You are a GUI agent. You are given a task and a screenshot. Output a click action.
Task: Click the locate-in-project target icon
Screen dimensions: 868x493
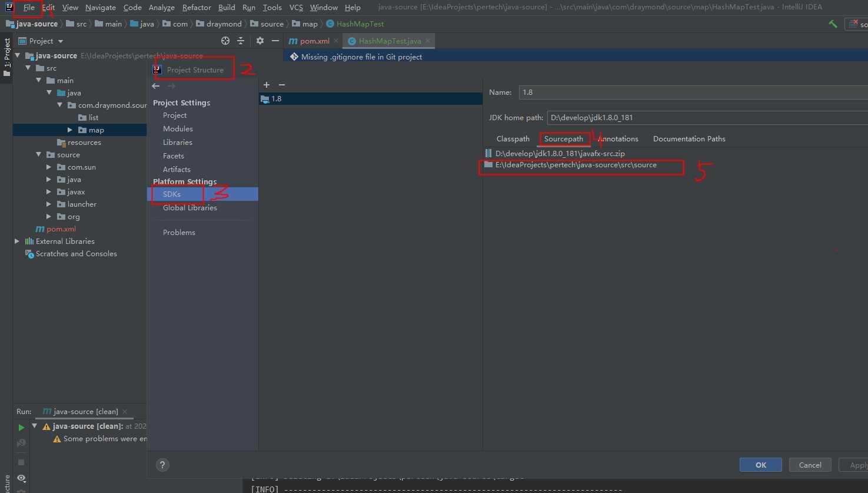click(x=225, y=41)
